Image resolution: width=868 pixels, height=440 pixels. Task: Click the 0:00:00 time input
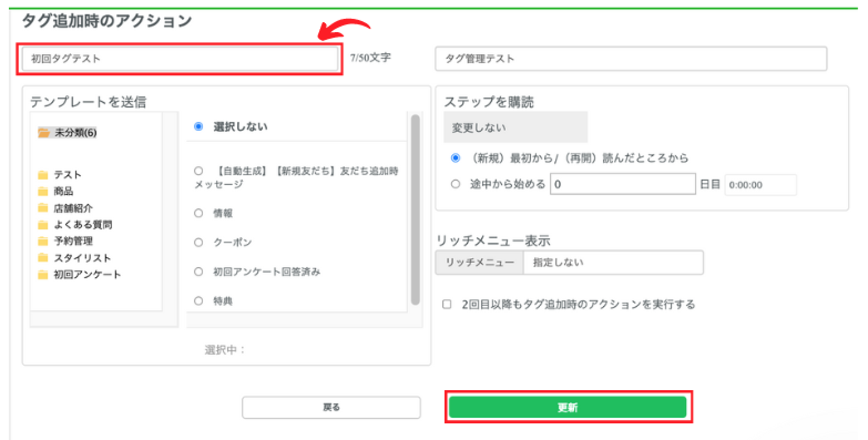[760, 185]
